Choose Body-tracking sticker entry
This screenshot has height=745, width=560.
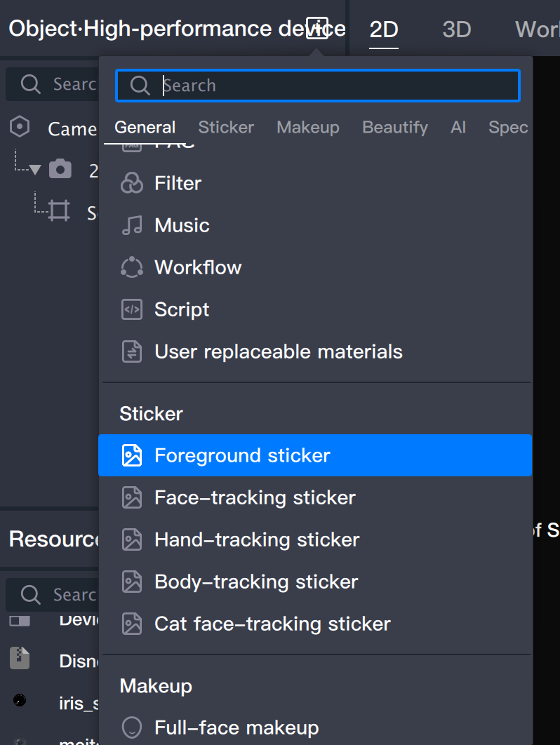pyautogui.click(x=256, y=582)
